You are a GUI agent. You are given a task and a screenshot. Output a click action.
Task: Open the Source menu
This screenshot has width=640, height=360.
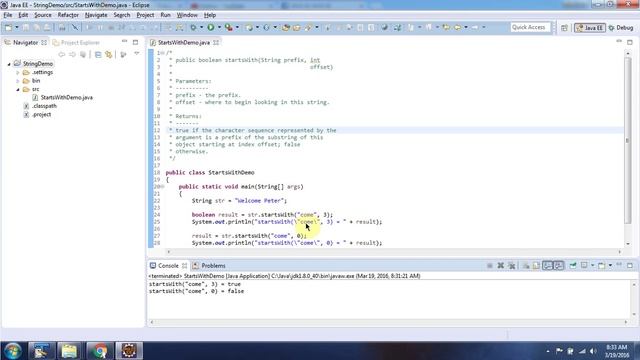tap(43, 15)
